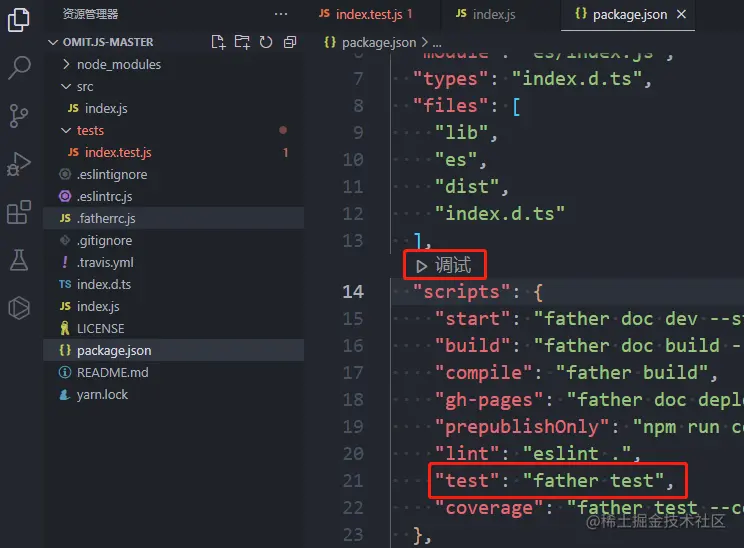Image resolution: width=744 pixels, height=548 pixels.
Task: Click the "compile" script key
Action: (484, 372)
